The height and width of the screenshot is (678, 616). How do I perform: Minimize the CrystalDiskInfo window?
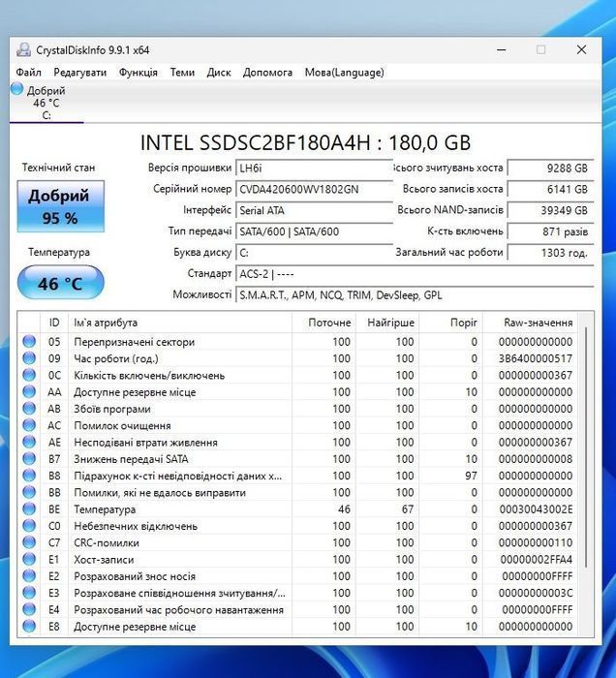tap(502, 49)
